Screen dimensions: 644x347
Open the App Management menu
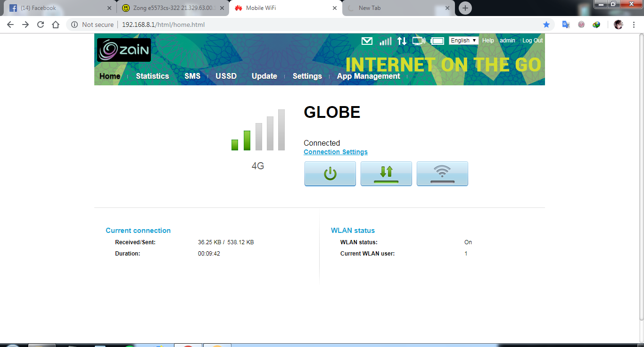pyautogui.click(x=369, y=76)
